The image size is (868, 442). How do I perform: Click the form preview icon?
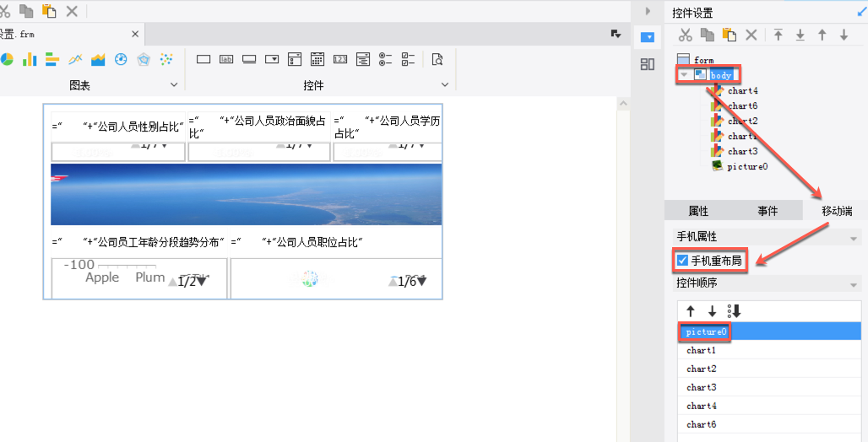(437, 59)
